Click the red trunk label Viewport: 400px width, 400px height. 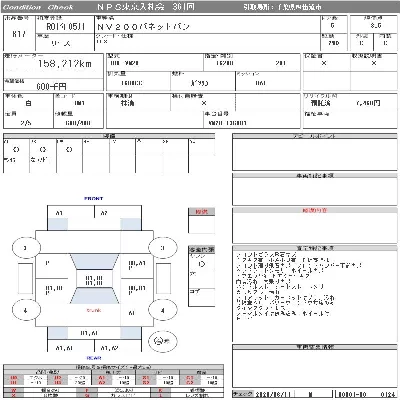point(94,310)
